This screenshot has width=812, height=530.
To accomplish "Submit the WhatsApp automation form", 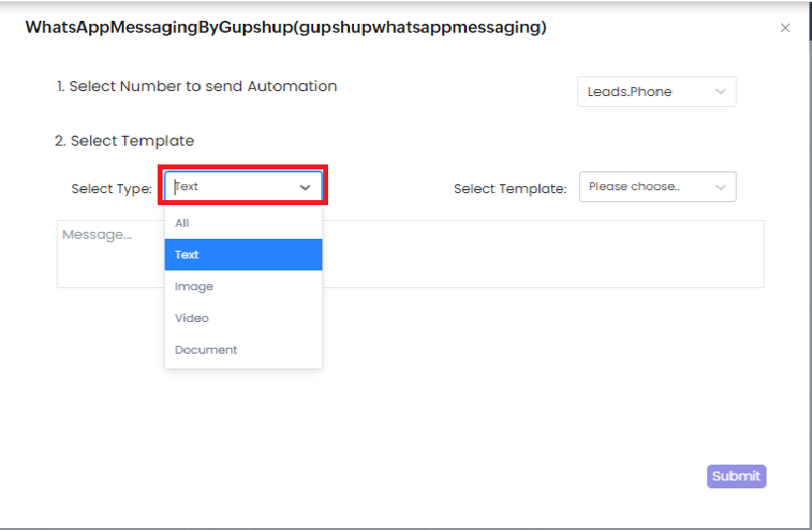I will 737,477.
